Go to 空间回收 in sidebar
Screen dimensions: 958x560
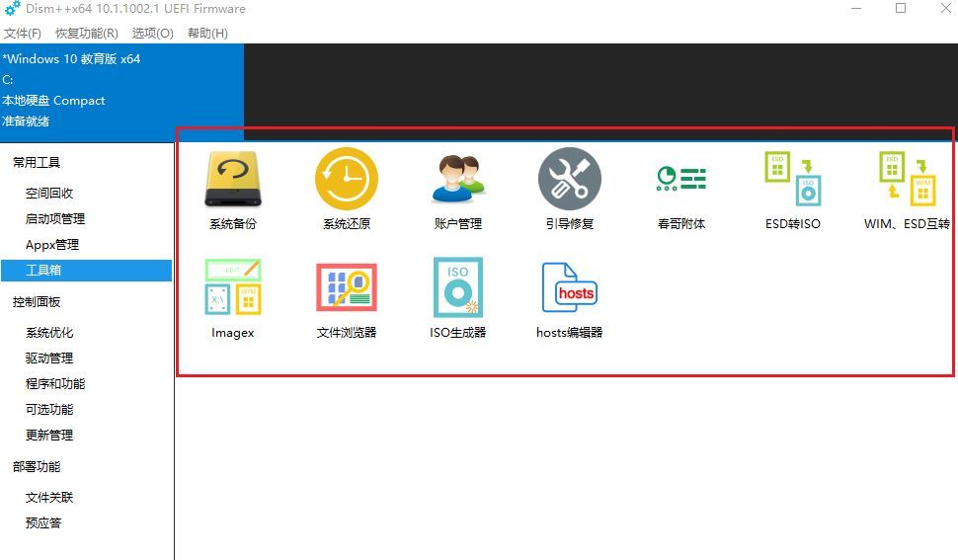[49, 193]
